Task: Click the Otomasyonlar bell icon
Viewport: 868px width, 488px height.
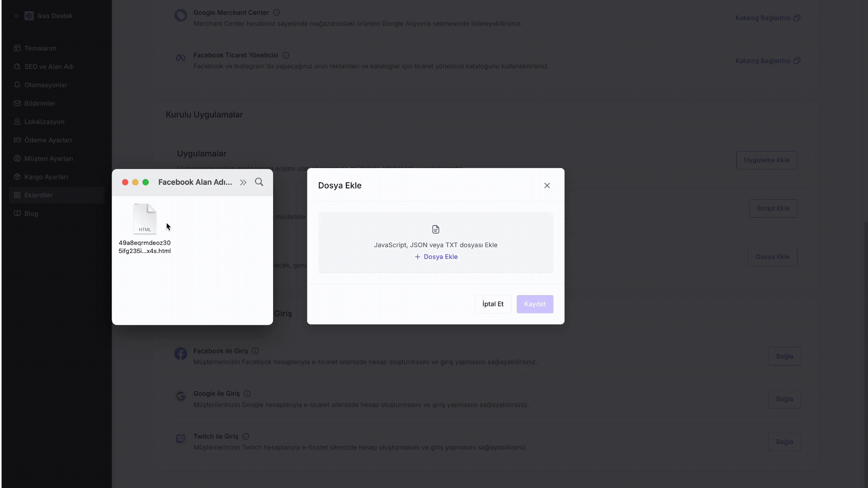Action: [x=17, y=85]
